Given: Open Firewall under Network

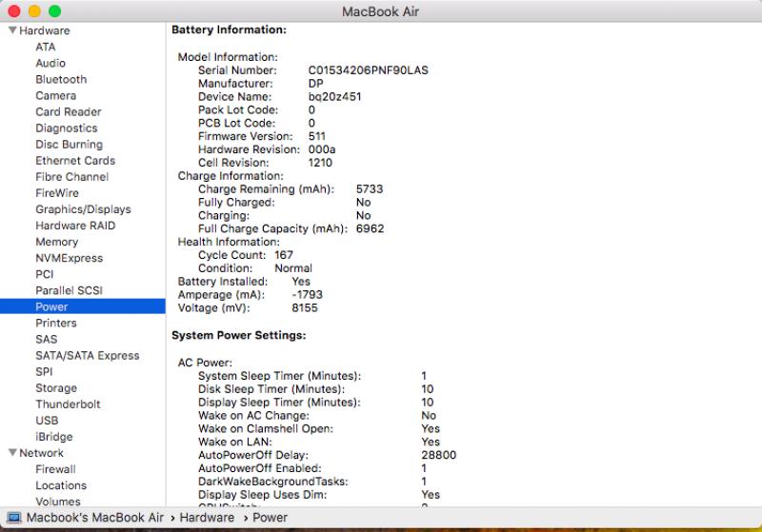Looking at the screenshot, I should pyautogui.click(x=55, y=469).
